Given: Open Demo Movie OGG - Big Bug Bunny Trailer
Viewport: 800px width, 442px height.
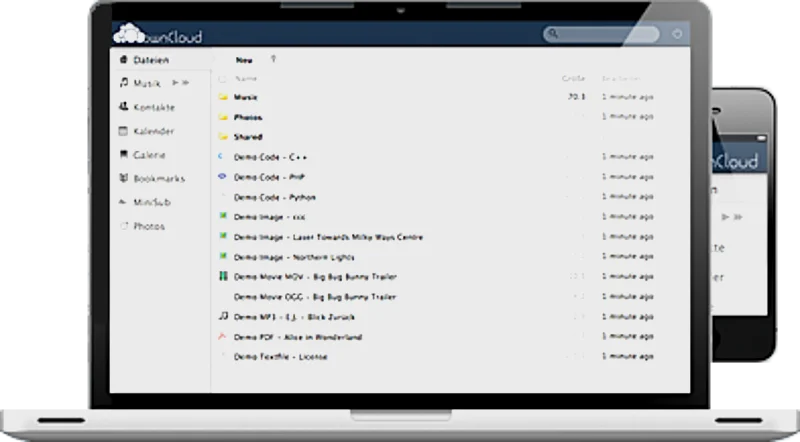Looking at the screenshot, I should pos(315,297).
